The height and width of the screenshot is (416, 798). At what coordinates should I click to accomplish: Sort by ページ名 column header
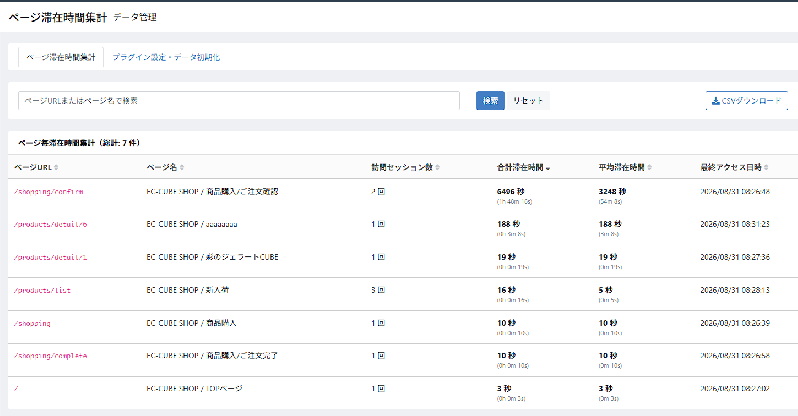coord(165,168)
